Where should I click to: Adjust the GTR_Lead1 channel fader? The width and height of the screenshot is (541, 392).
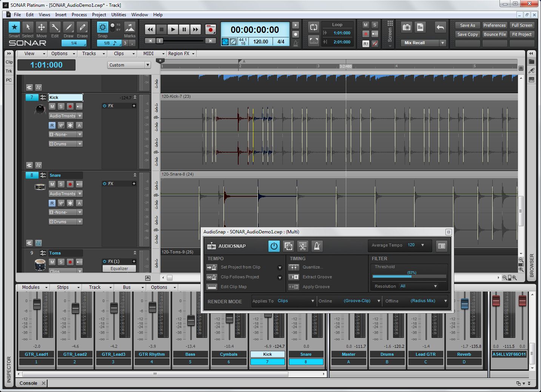(37, 304)
